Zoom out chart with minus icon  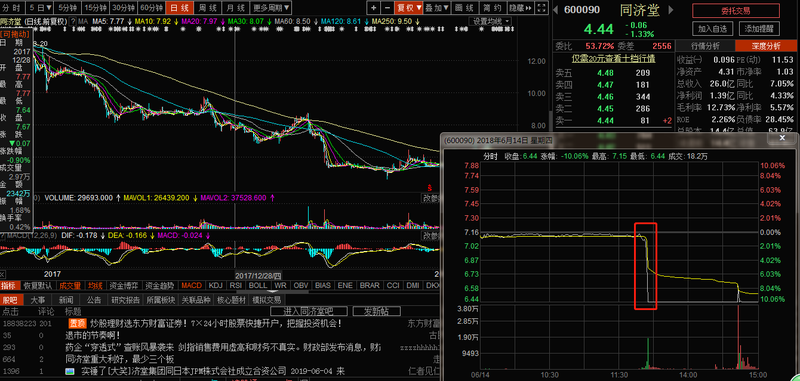(x=387, y=8)
